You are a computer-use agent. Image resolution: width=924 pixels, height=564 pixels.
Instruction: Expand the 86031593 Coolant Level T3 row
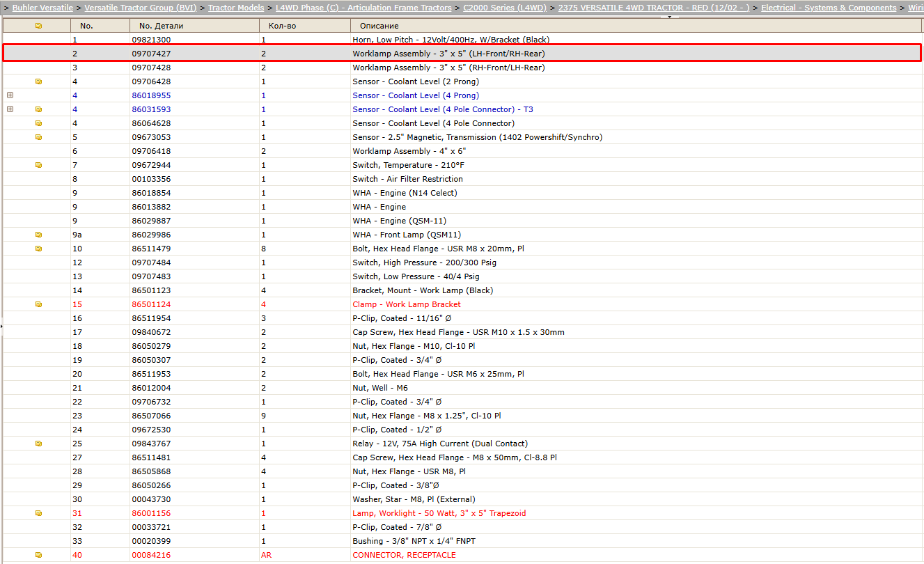pyautogui.click(x=10, y=109)
